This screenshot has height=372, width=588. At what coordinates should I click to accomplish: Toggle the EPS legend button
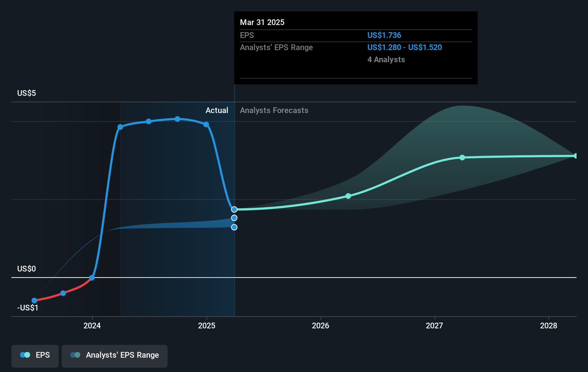(x=35, y=356)
